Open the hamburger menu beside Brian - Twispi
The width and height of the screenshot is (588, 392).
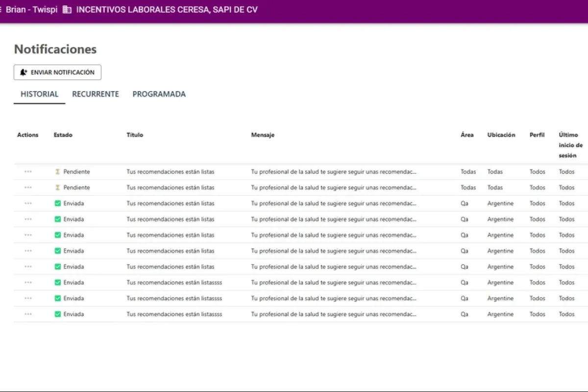(x=0, y=10)
